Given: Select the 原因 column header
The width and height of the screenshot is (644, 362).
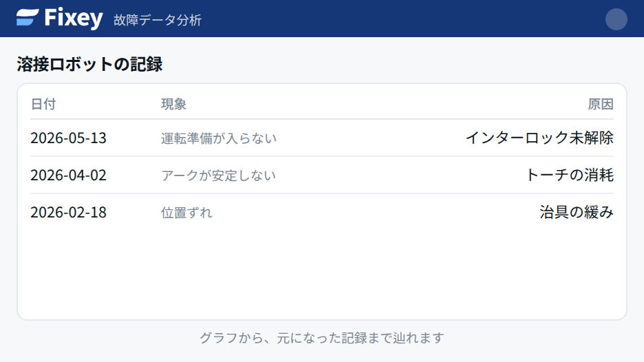Looking at the screenshot, I should [x=601, y=105].
